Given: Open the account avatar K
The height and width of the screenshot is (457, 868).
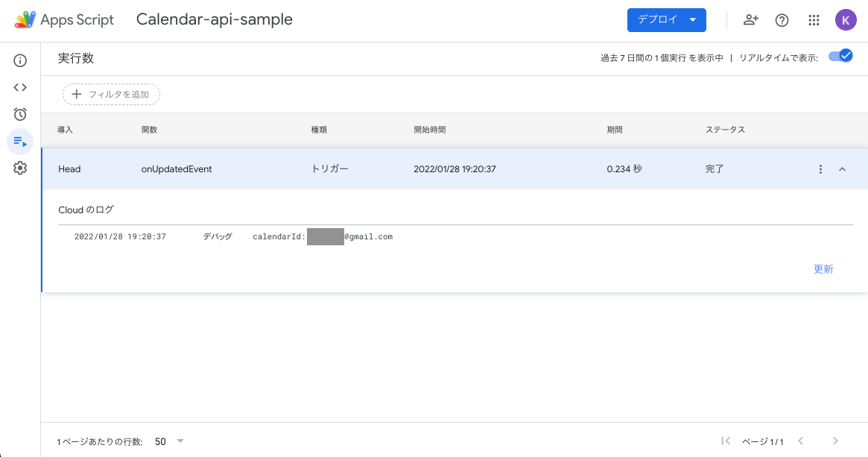Looking at the screenshot, I should pos(845,20).
